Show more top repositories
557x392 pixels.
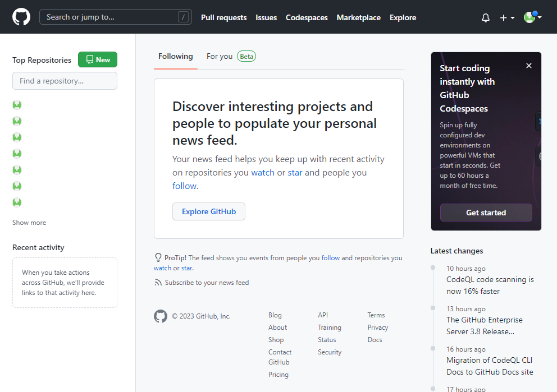click(29, 223)
